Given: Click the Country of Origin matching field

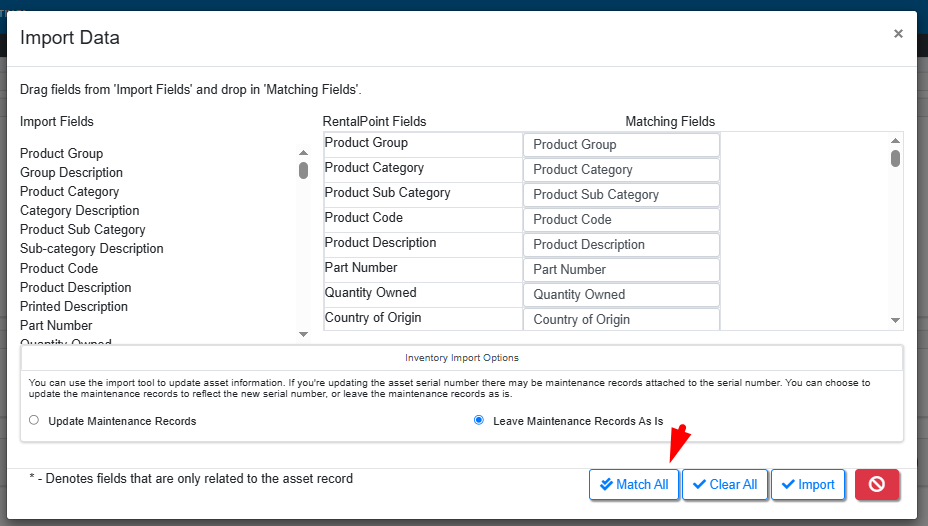Looking at the screenshot, I should tap(621, 319).
